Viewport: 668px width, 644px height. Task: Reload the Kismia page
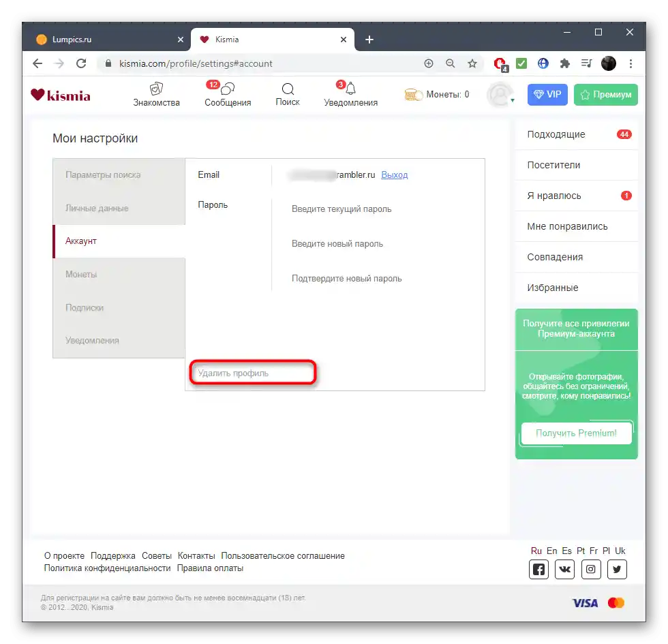click(81, 64)
